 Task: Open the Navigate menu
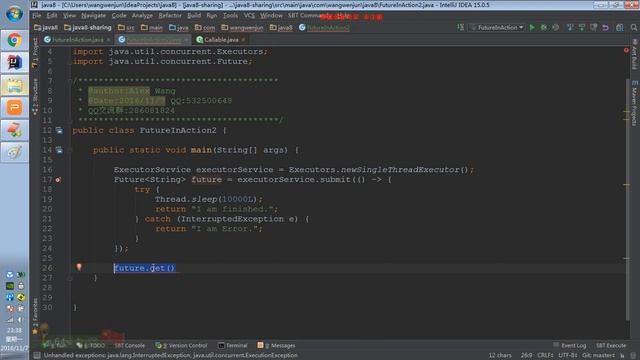click(93, 16)
